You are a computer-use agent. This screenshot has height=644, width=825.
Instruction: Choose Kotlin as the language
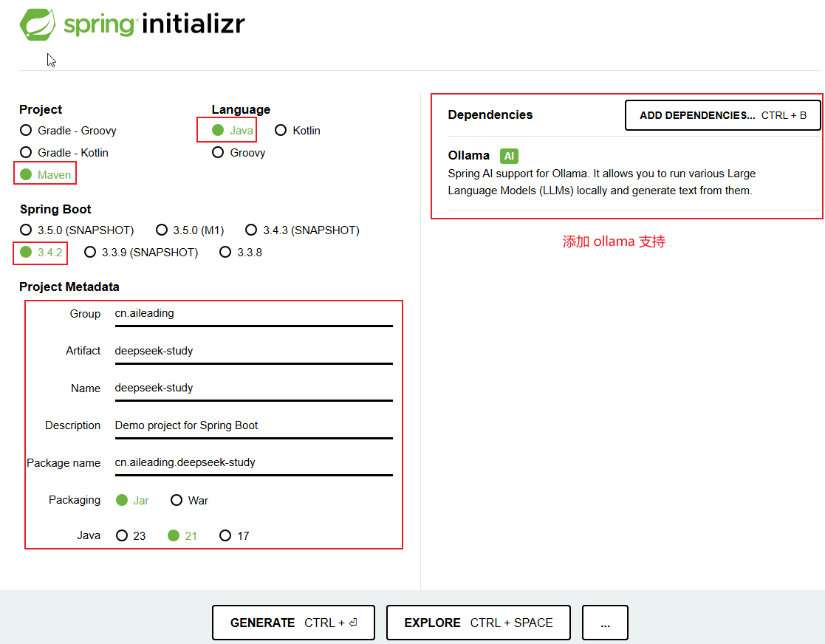coord(297,131)
